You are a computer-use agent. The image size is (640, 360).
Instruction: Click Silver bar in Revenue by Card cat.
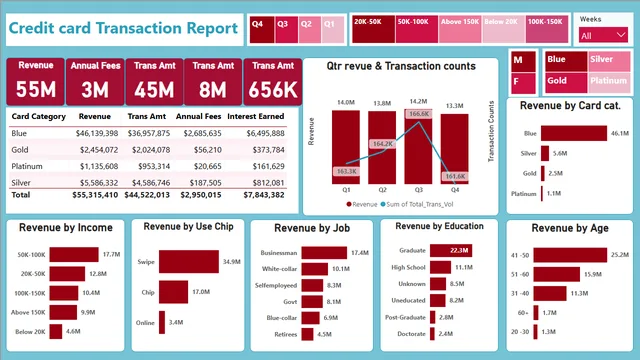click(545, 153)
